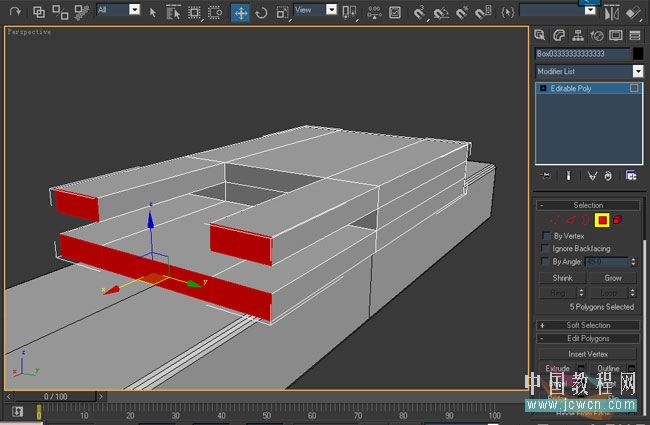Toggle the 3D Snaps magnet icon
Viewport: 650px width, 425px height.
click(420, 12)
